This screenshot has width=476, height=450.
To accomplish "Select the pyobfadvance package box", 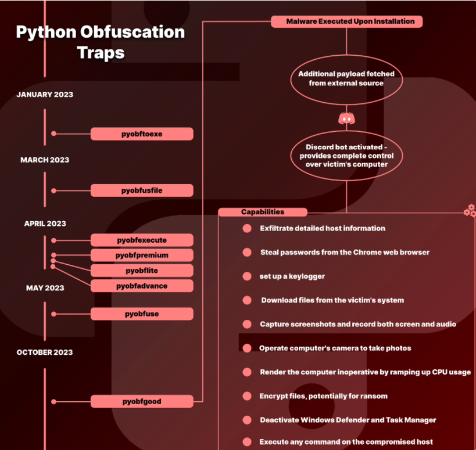I will point(142,286).
